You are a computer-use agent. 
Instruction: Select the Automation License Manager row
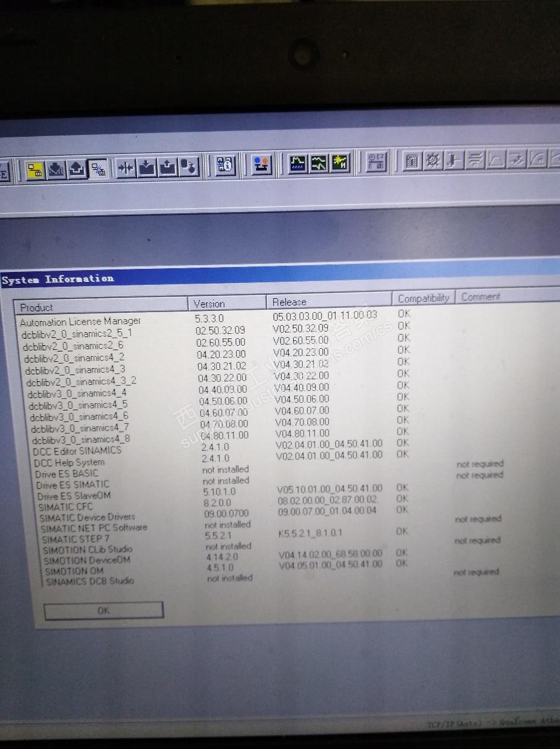click(x=80, y=322)
